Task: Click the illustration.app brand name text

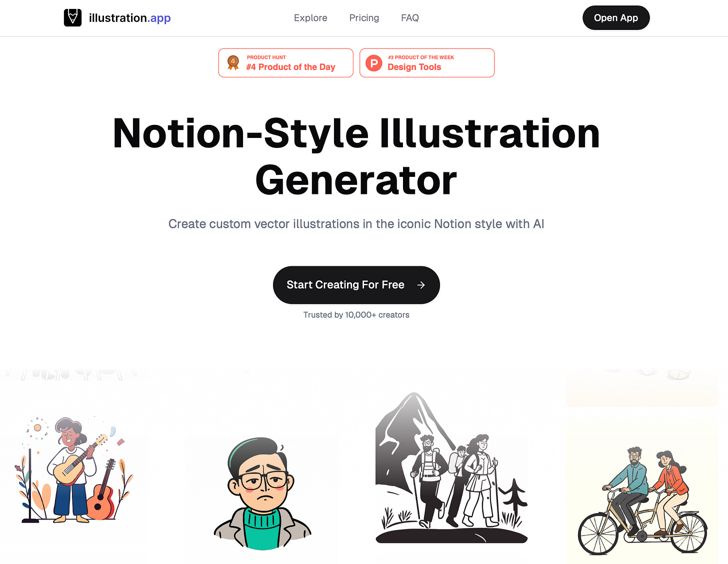Action: (x=130, y=18)
